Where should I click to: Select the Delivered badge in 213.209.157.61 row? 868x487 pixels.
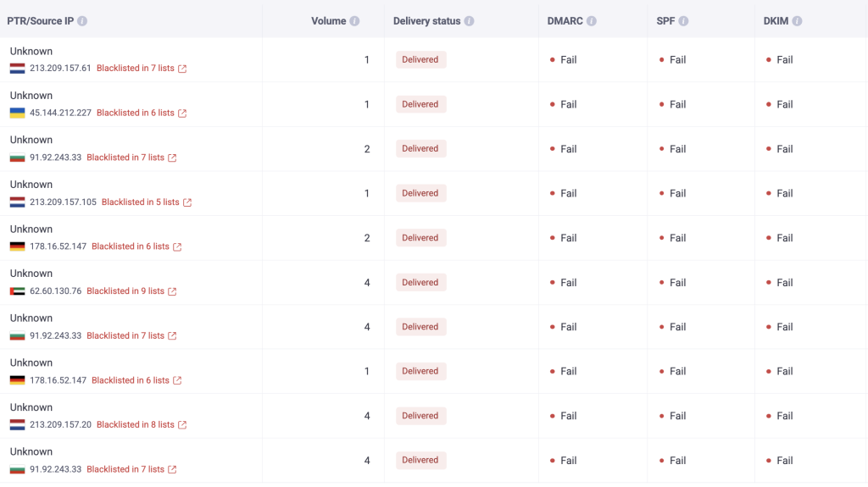tap(420, 59)
